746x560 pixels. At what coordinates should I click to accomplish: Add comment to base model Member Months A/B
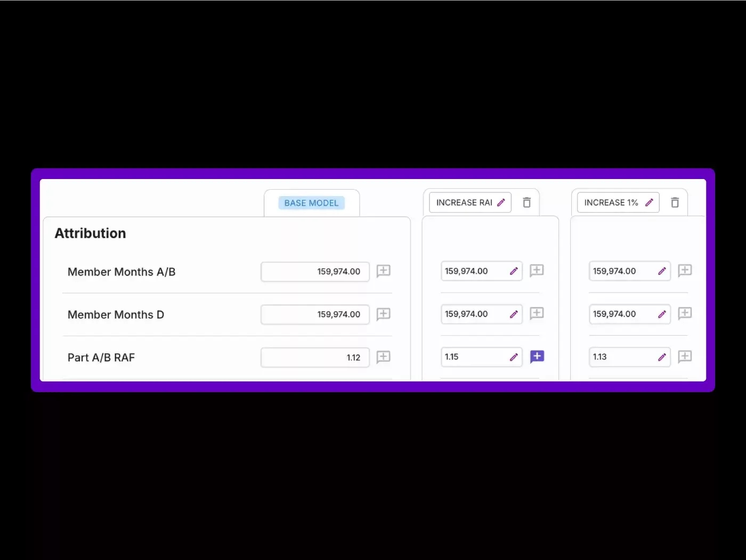pos(383,271)
